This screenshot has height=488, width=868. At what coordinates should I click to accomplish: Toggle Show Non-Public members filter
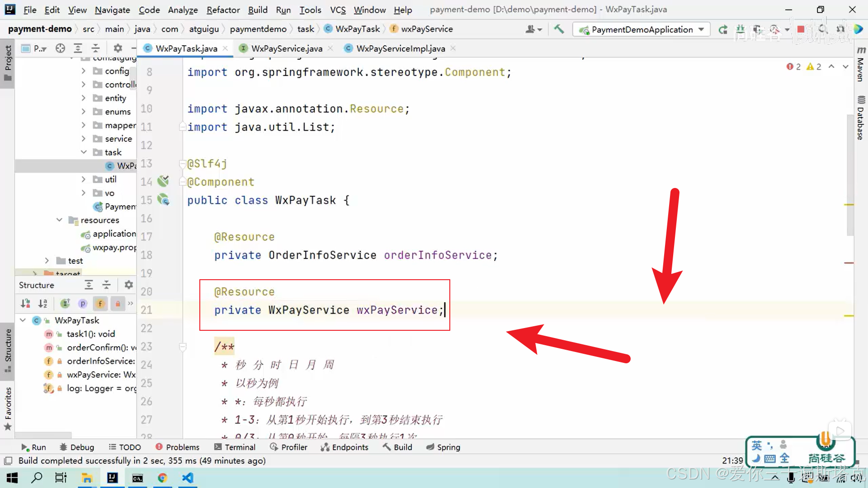(x=118, y=304)
